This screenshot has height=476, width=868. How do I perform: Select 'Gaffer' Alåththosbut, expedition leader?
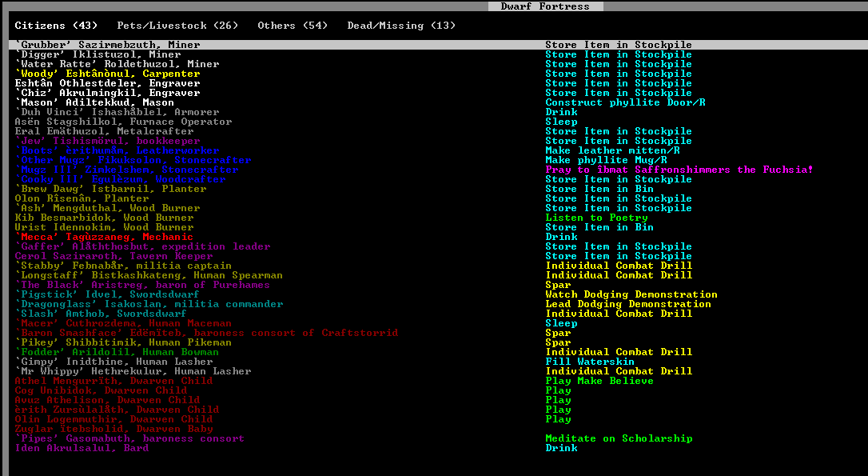tap(142, 246)
